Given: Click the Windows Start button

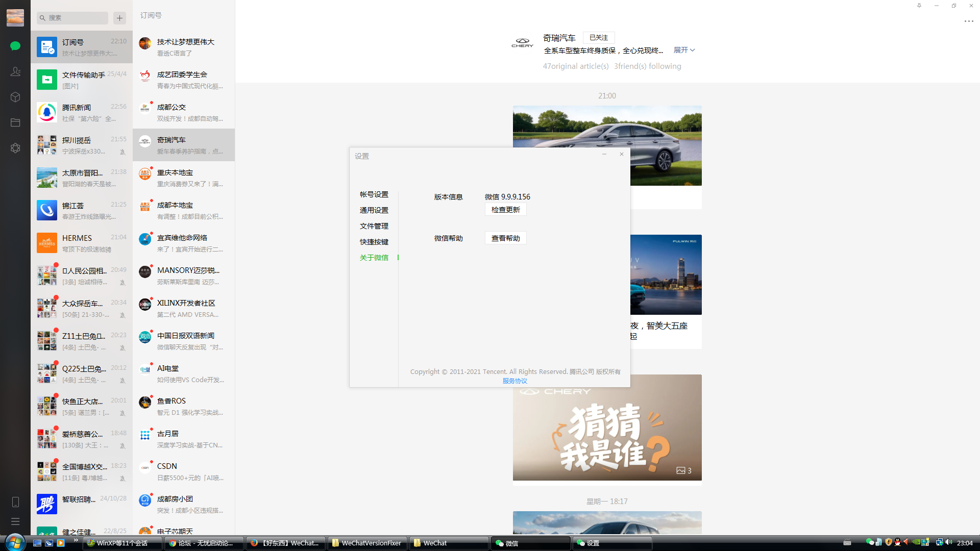Looking at the screenshot, I should coord(14,542).
